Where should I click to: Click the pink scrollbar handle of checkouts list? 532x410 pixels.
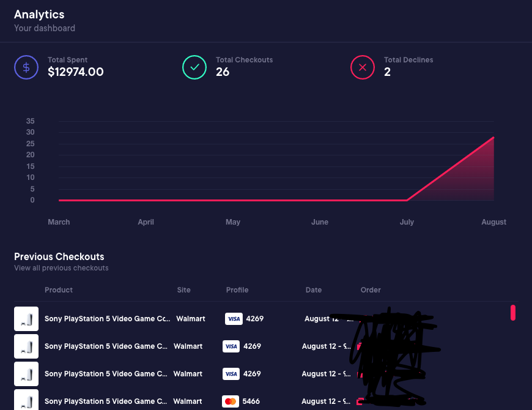coord(513,313)
